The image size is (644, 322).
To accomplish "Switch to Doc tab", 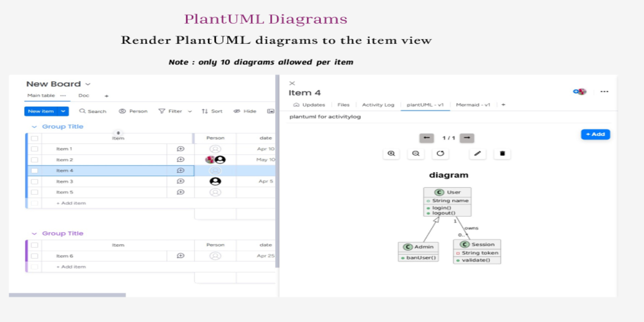I will coord(84,96).
